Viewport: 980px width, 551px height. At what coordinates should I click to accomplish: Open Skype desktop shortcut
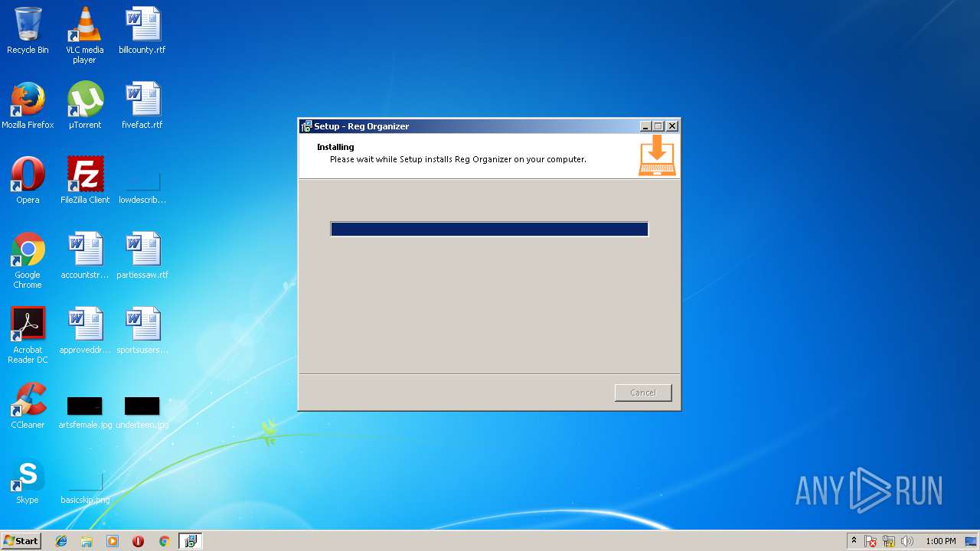click(28, 481)
